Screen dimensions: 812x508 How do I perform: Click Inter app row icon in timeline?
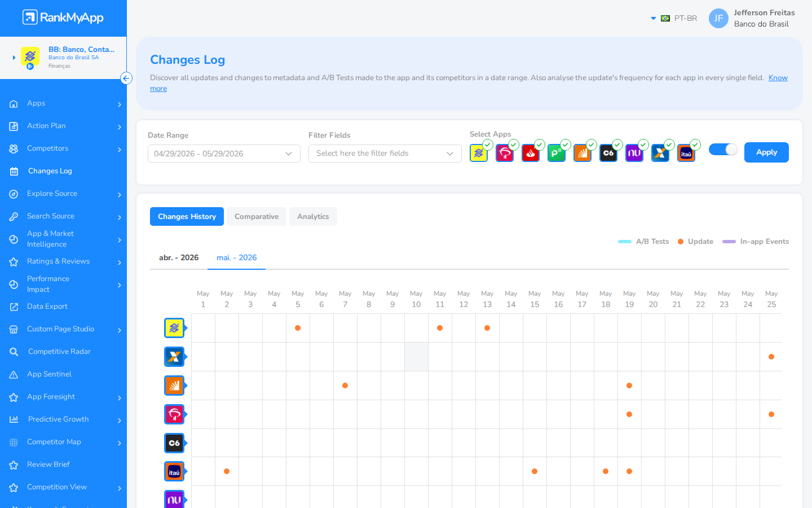(x=174, y=386)
